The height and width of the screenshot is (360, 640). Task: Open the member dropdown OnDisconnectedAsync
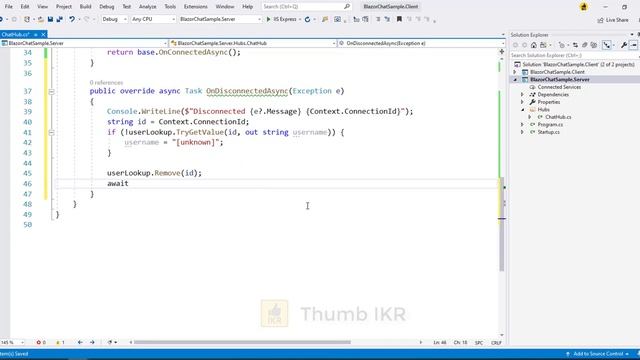pos(421,43)
